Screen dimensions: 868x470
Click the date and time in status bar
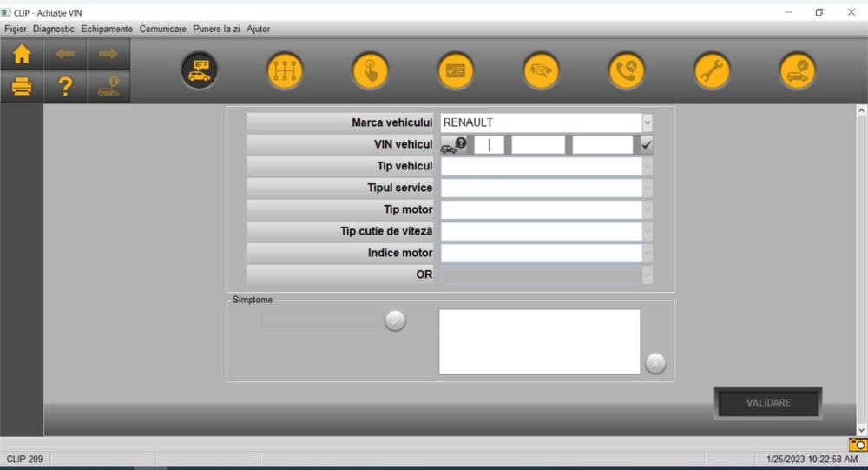pos(812,459)
